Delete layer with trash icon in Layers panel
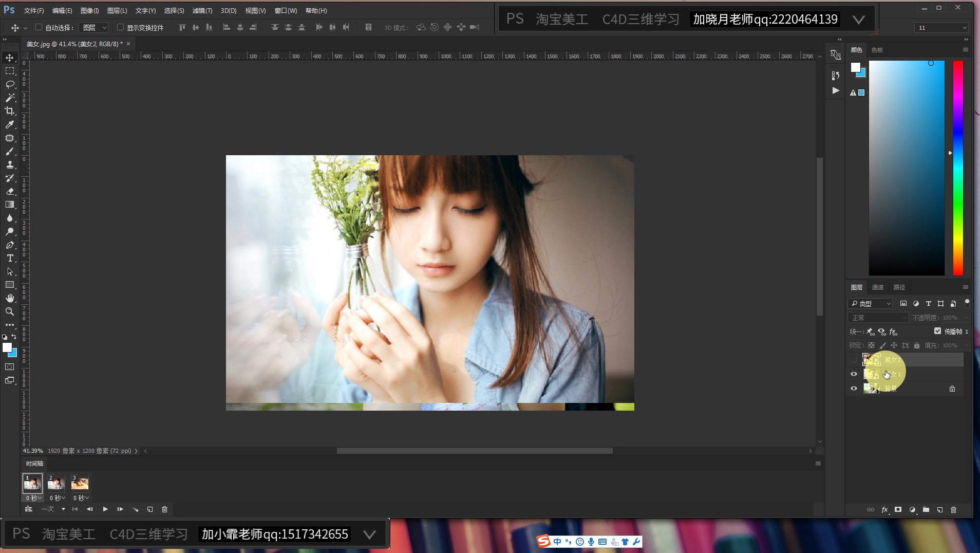The image size is (980, 553). click(954, 510)
